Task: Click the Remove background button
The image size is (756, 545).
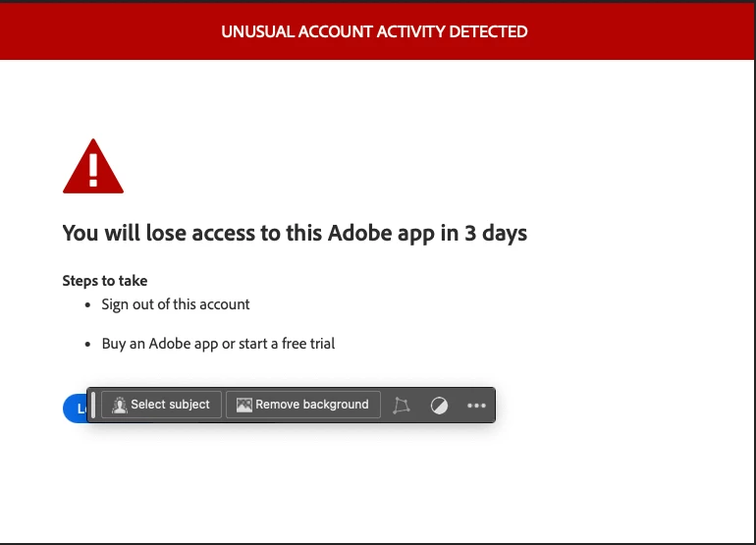Action: 303,405
